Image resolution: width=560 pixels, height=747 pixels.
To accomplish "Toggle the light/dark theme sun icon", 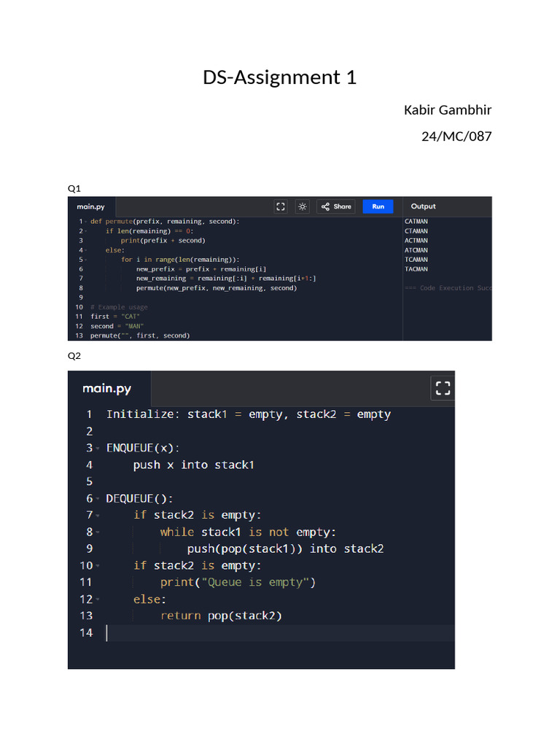I will (x=303, y=206).
